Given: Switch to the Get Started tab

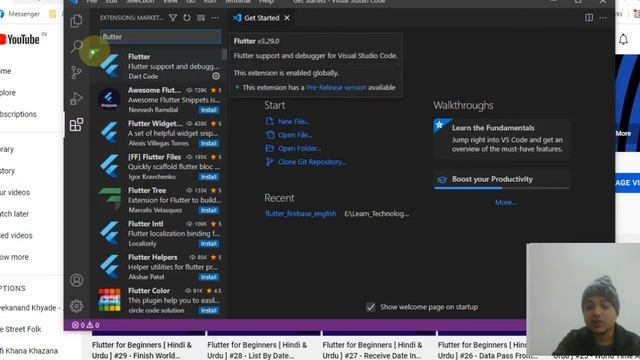Looking at the screenshot, I should point(262,18).
